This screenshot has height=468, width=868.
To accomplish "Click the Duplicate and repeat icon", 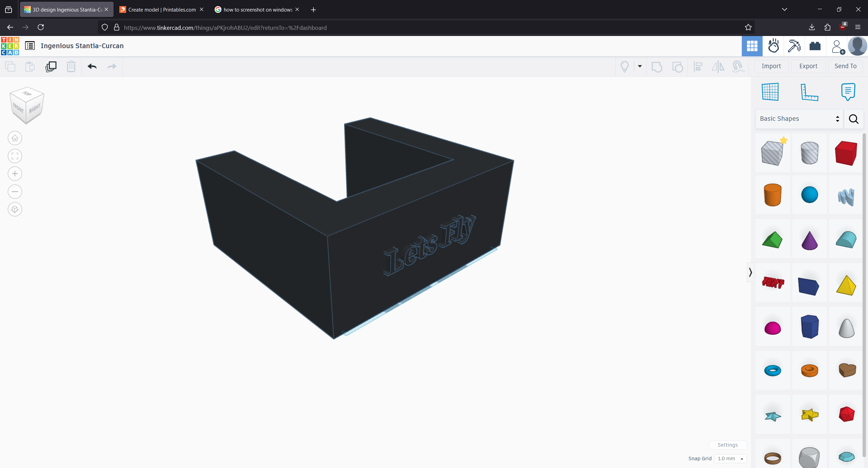I will click(x=51, y=66).
